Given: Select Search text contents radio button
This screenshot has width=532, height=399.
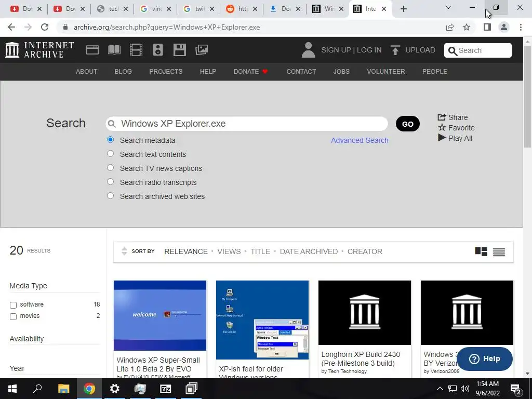Looking at the screenshot, I should [x=110, y=154].
